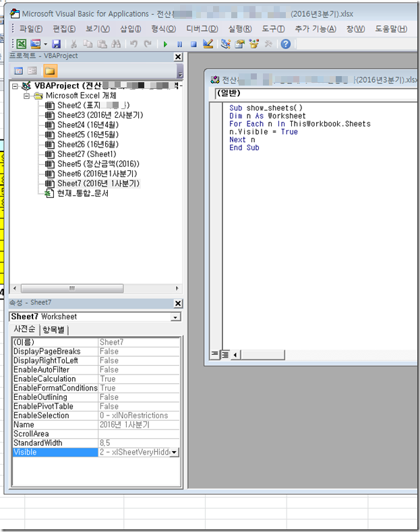Toggle Folders icon in project panel
The height and width of the screenshot is (532, 420).
point(50,71)
